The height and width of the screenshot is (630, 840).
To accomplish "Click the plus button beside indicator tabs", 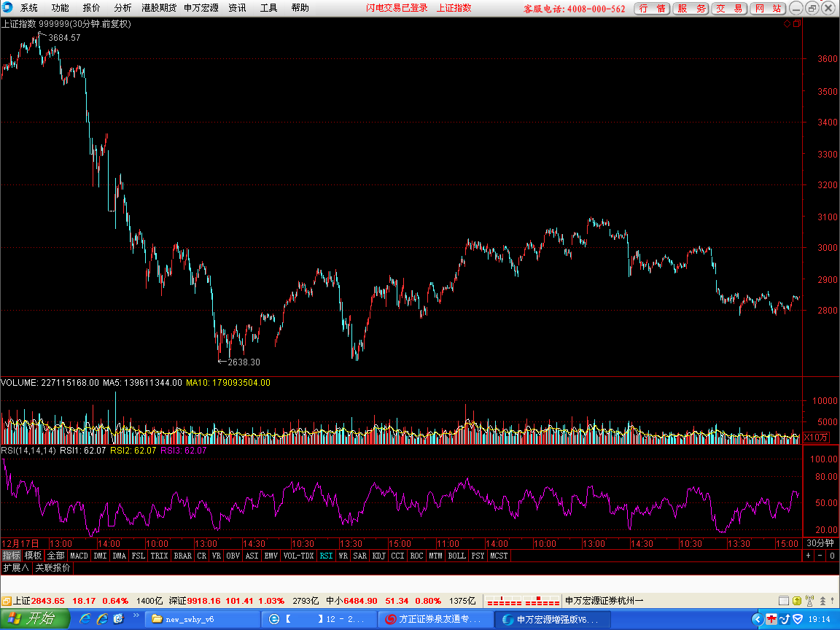I will 809,556.
